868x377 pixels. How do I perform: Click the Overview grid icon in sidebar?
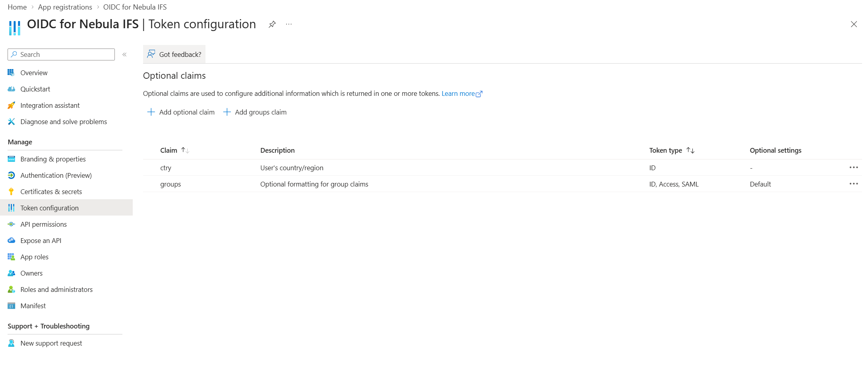coord(11,73)
